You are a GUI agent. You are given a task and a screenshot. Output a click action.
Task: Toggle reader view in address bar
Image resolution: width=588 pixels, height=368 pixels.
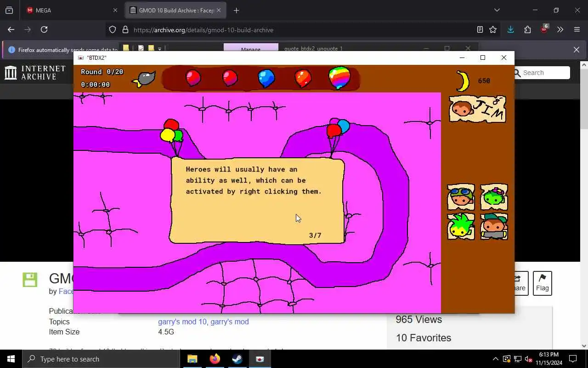click(x=480, y=29)
